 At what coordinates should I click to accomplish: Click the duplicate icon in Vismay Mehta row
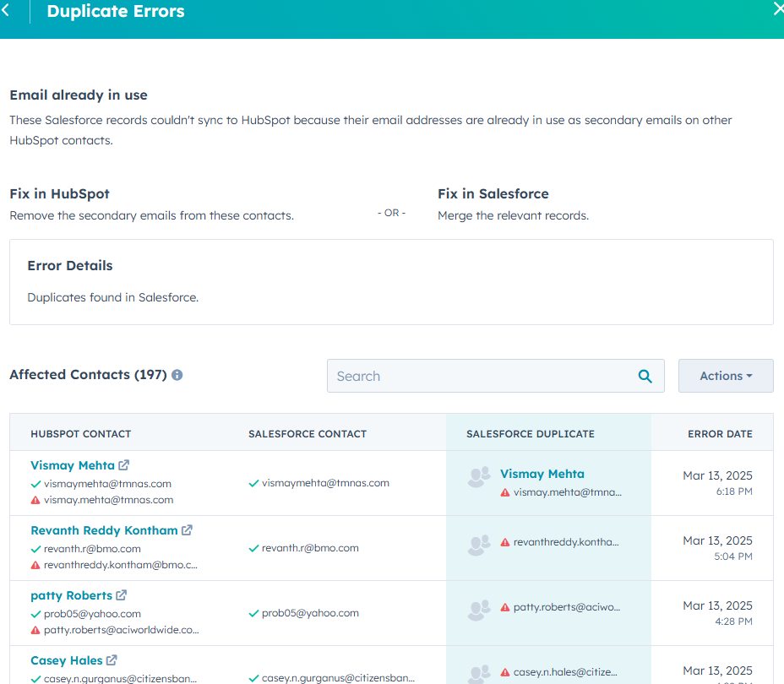(479, 477)
